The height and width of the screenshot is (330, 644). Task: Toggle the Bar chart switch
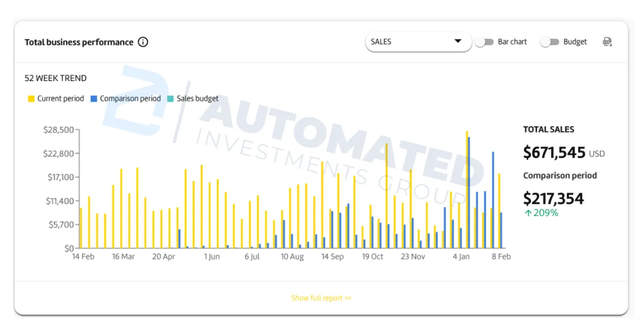[484, 42]
